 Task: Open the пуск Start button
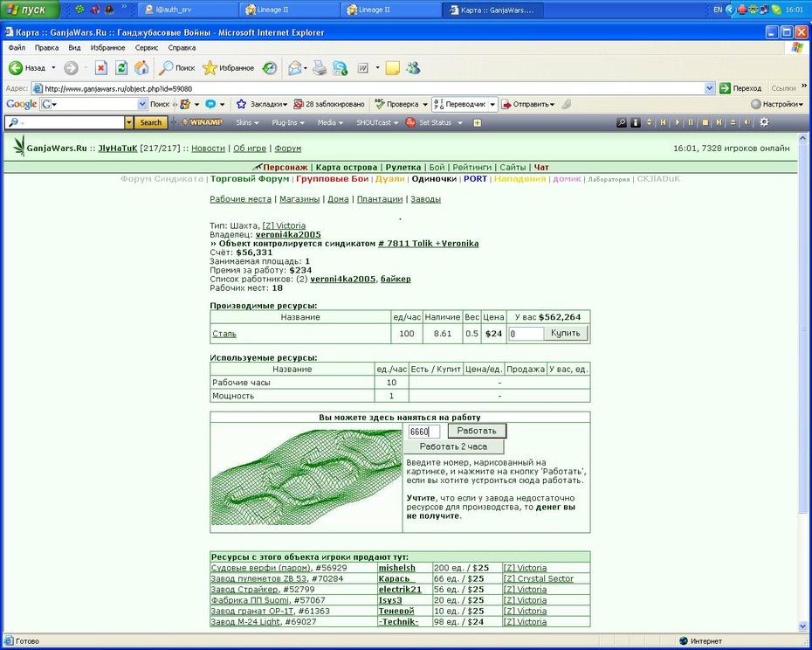(x=29, y=10)
